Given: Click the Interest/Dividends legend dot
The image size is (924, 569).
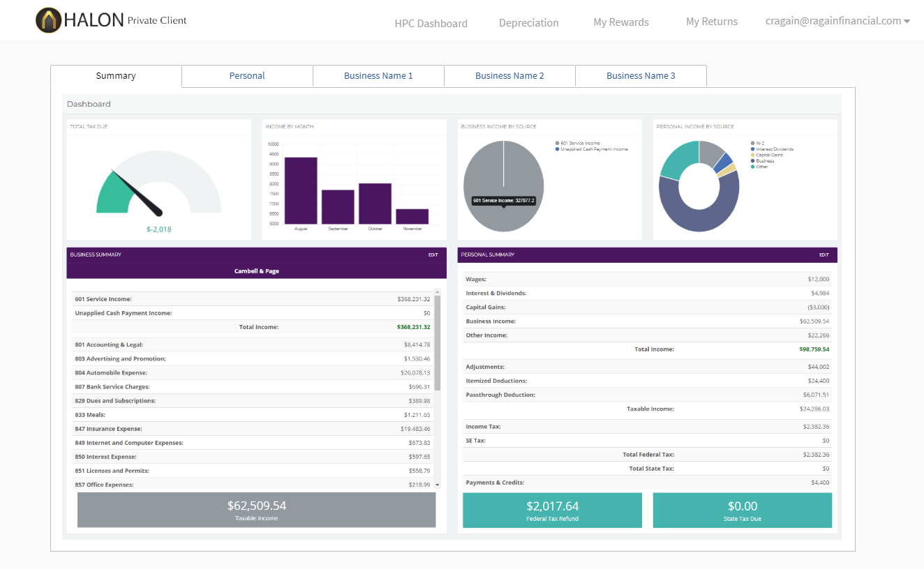Looking at the screenshot, I should 752,149.
